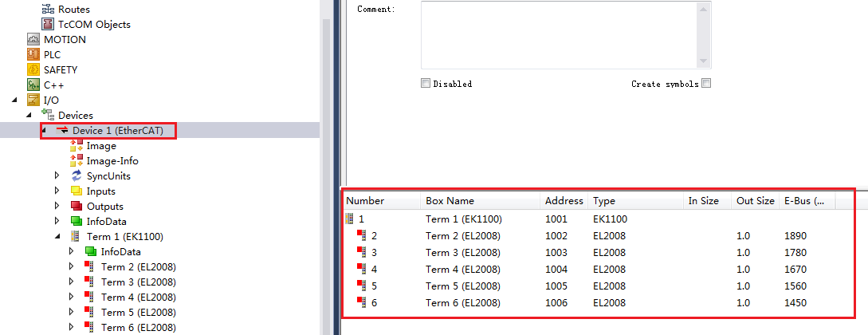Click the InfoData icon under Term 1
Viewport: 868px width, 335px height.
coord(90,251)
